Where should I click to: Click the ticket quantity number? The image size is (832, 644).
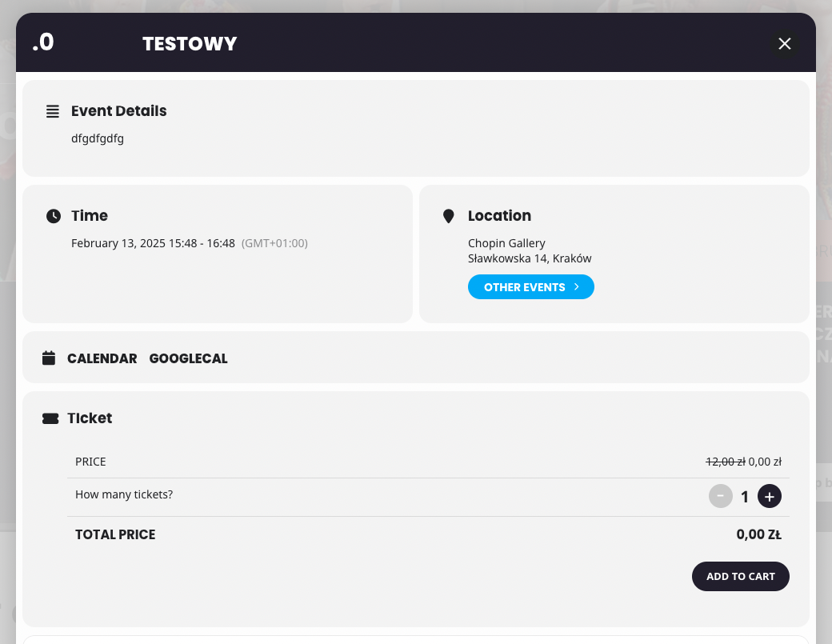click(x=745, y=497)
